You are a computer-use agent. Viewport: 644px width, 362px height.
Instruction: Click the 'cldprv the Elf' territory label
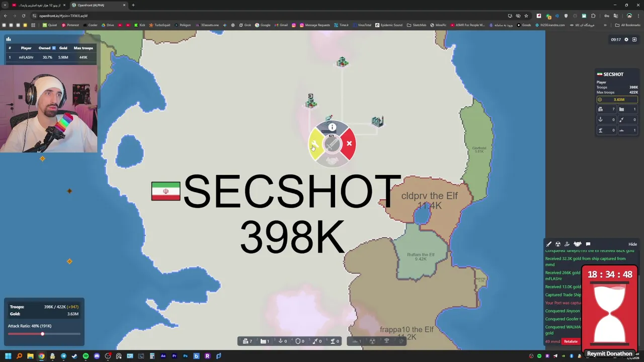coord(429,196)
